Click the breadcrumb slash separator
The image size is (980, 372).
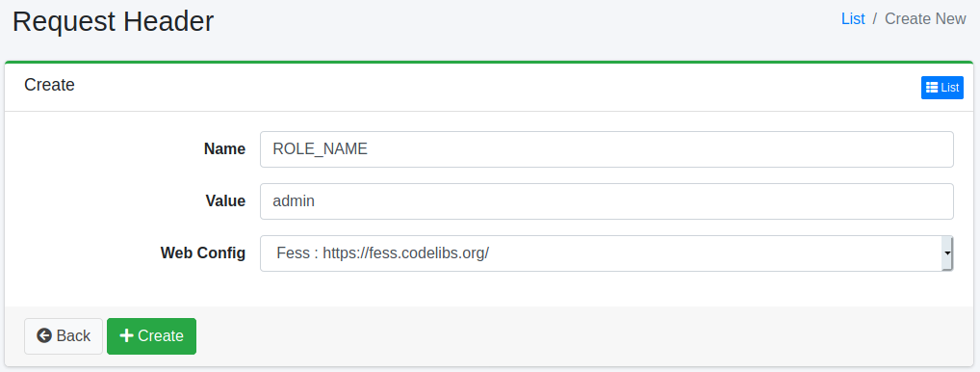(875, 18)
